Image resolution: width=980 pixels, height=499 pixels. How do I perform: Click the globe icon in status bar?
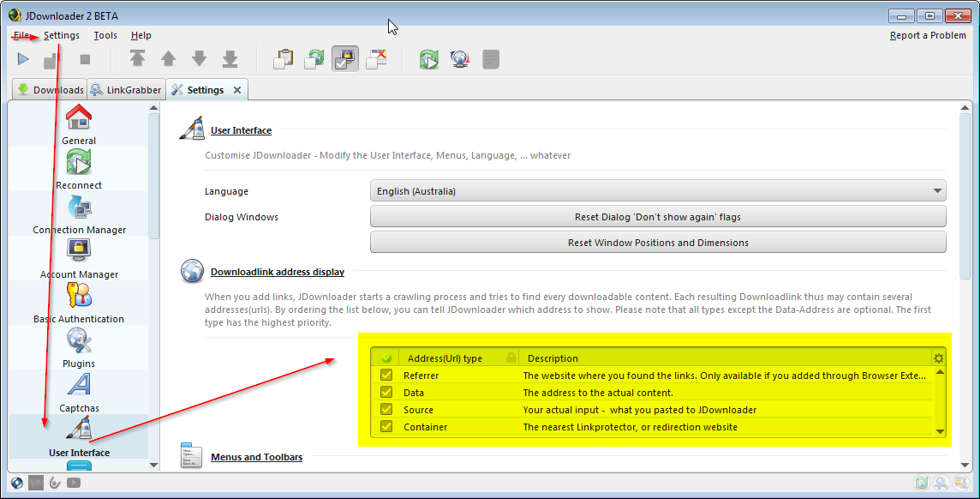click(17, 483)
